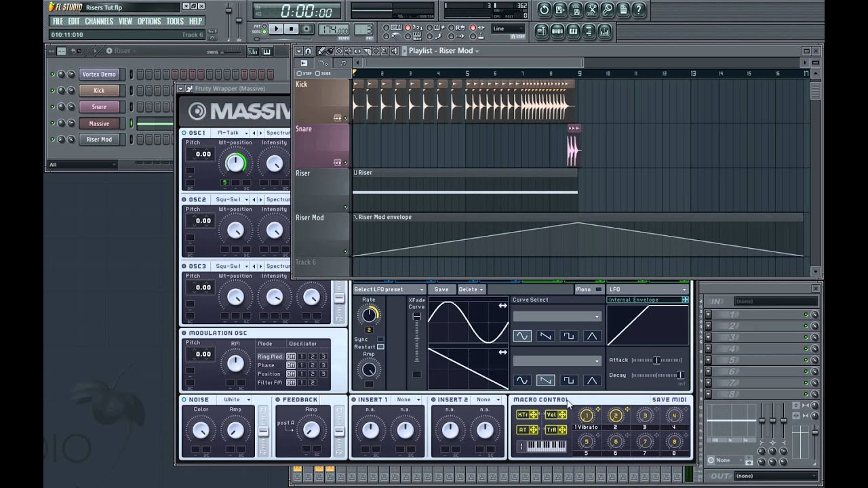This screenshot has height=488, width=868.
Task: Open the OPTIONS menu
Action: click(149, 21)
